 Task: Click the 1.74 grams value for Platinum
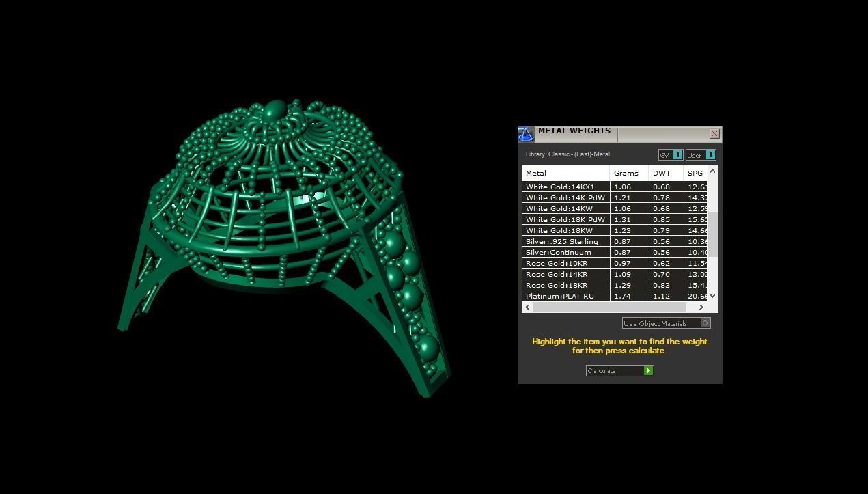click(622, 296)
